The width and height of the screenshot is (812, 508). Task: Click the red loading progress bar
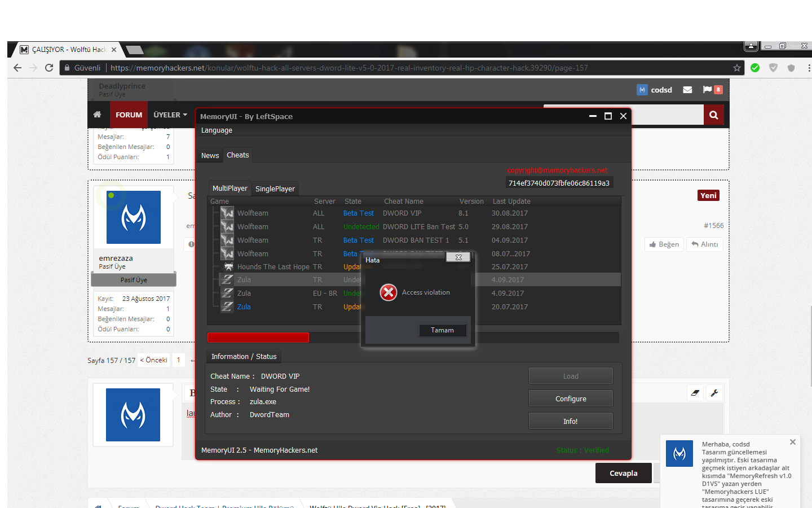point(258,338)
